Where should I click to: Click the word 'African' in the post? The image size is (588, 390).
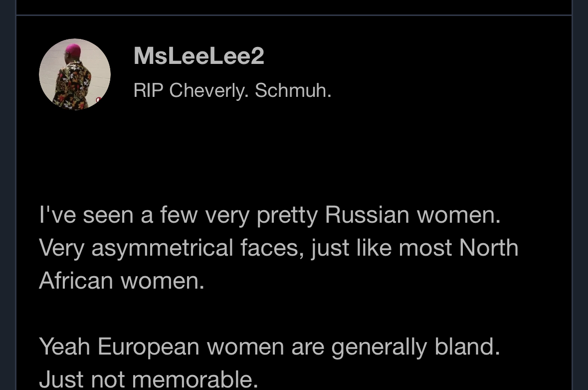pos(76,281)
